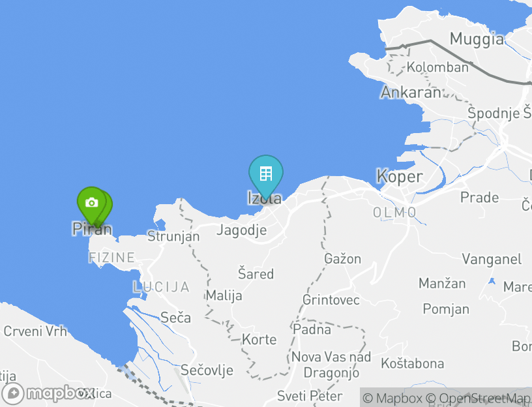
Task: Select the FIZINE district label
Action: (x=111, y=258)
